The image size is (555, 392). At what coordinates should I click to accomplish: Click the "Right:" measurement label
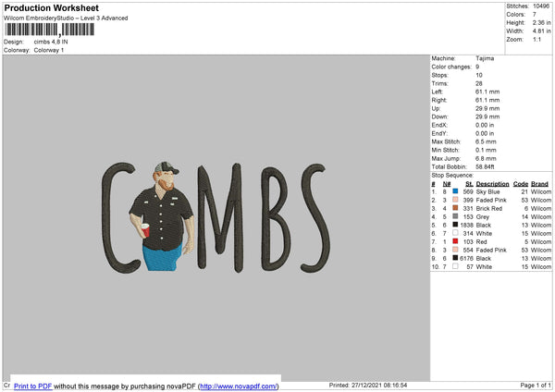(x=438, y=100)
